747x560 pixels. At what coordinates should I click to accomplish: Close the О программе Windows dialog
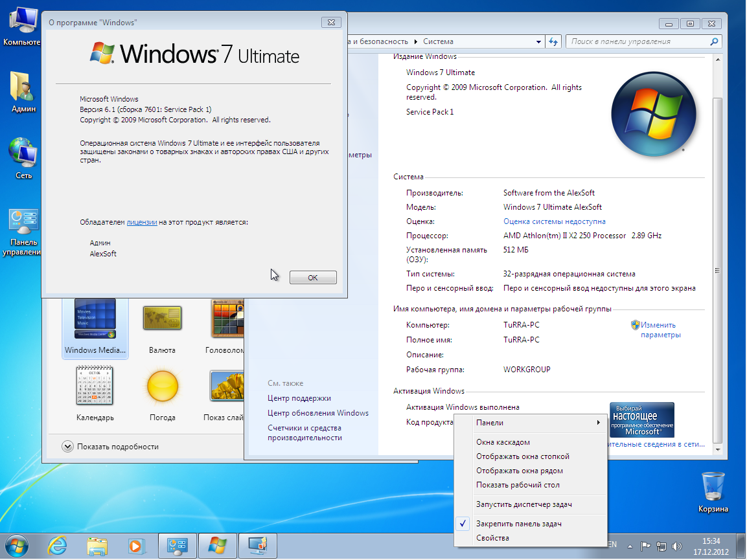[331, 23]
